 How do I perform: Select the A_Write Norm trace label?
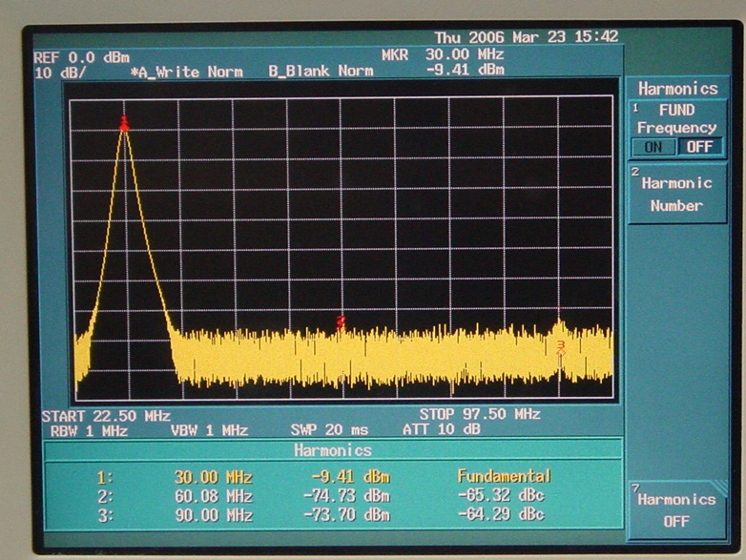tap(186, 72)
